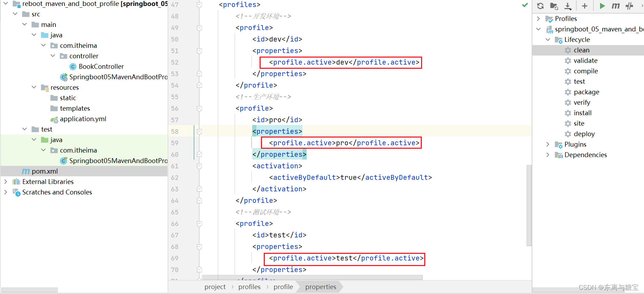Collapse the test folder in project tree
The height and width of the screenshot is (294, 644).
[24, 129]
